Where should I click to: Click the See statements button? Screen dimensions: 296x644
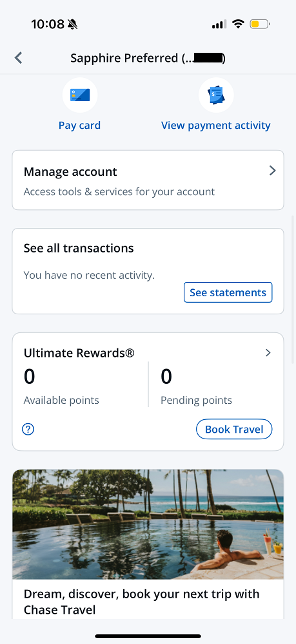pyautogui.click(x=228, y=292)
